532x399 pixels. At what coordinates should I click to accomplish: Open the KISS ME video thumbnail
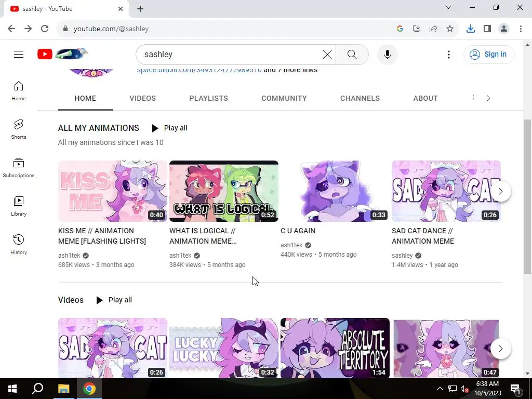[x=112, y=191]
